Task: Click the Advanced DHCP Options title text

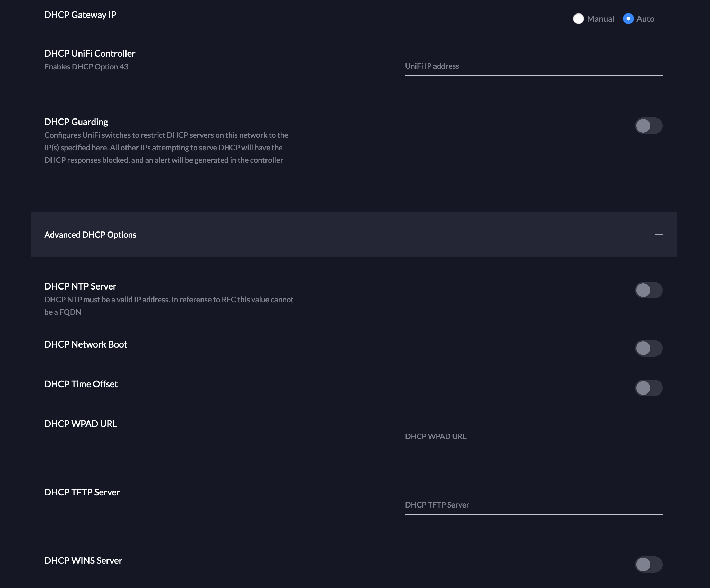Action: [90, 235]
